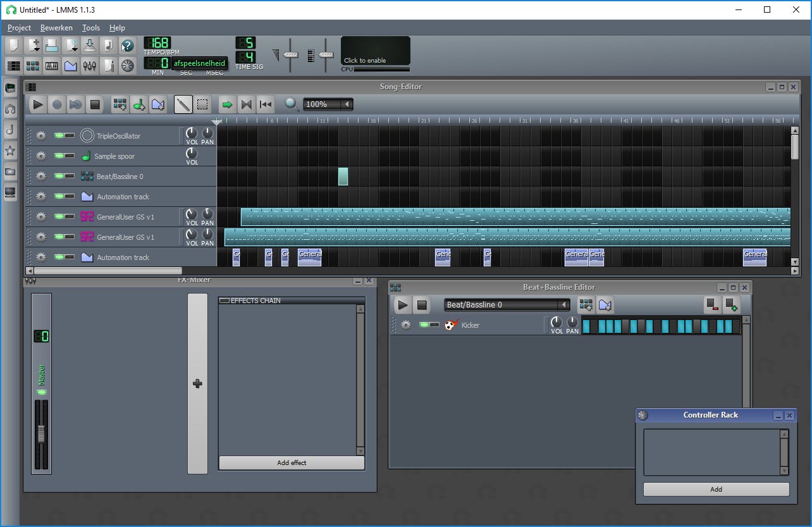The height and width of the screenshot is (527, 812).
Task: Click the master volume slider in toolbar
Action: [290, 55]
